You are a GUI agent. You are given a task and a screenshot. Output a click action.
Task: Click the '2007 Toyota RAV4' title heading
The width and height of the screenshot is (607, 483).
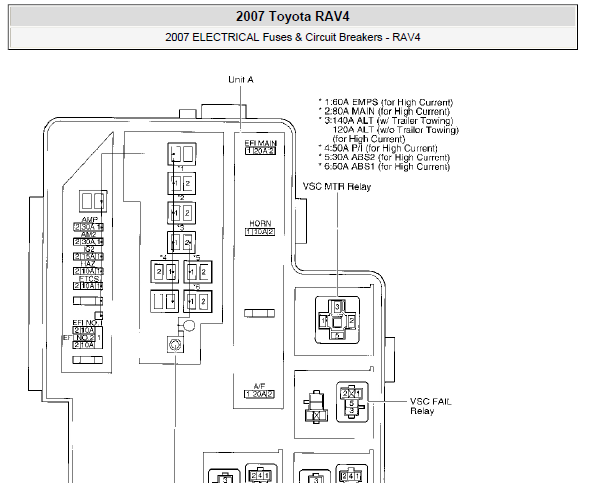click(293, 17)
